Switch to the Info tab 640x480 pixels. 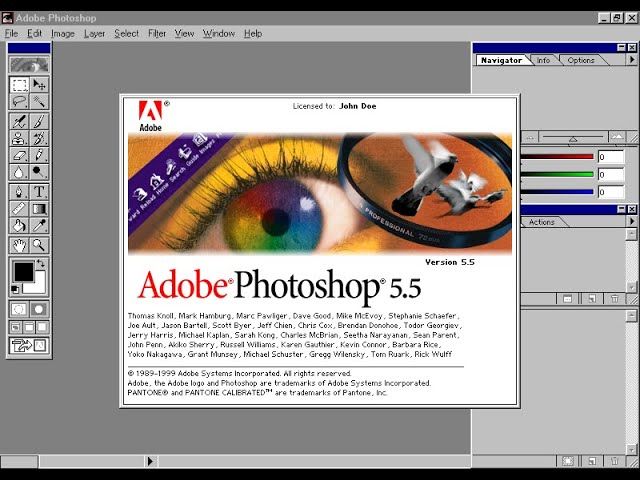(x=543, y=60)
